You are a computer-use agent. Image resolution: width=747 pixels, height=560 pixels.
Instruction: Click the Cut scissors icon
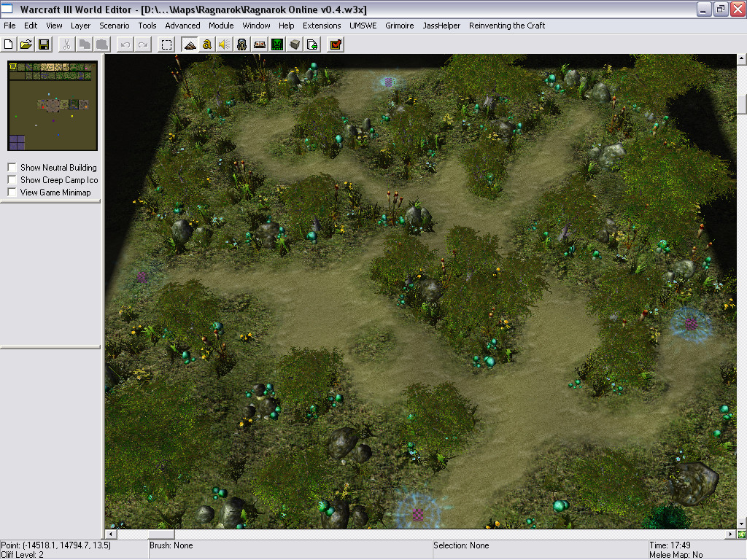pos(66,44)
